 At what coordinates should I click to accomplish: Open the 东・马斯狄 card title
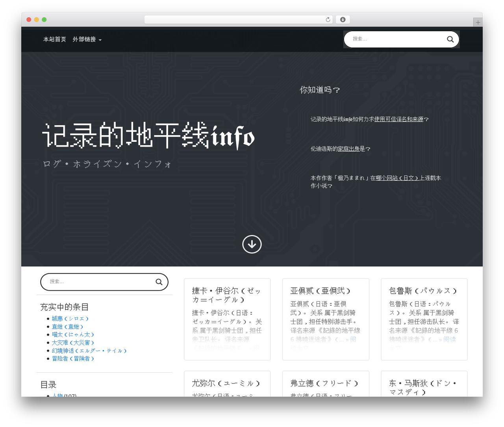pos(423,388)
